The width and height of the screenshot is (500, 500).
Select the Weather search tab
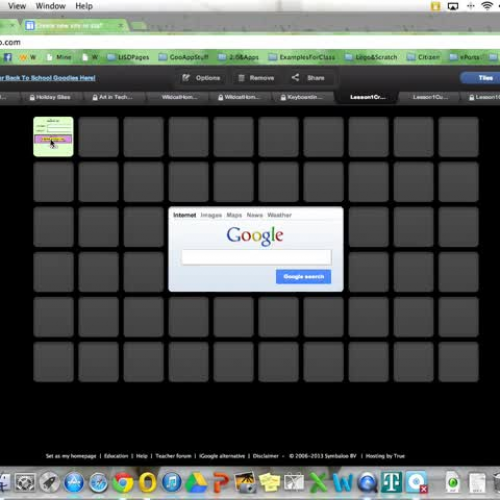point(280,215)
